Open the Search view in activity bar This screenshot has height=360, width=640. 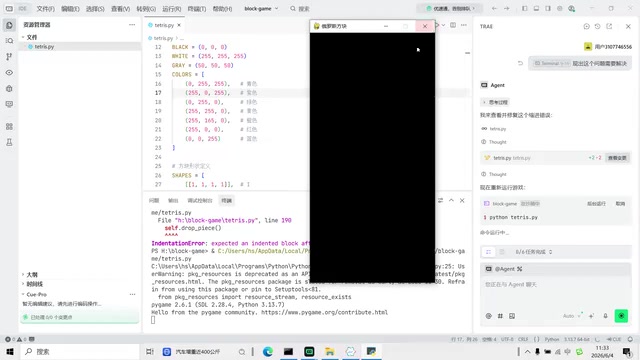[9, 41]
